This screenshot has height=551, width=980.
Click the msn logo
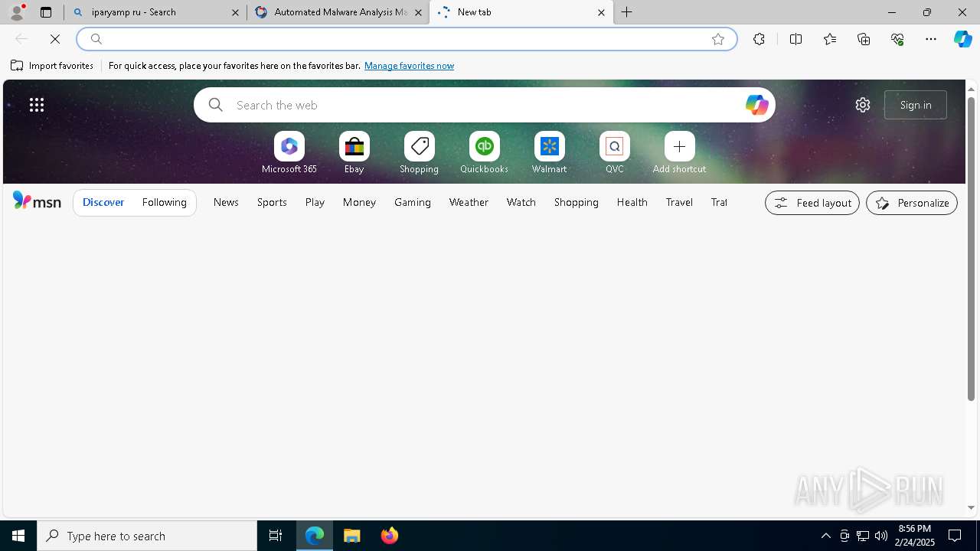pyautogui.click(x=37, y=201)
